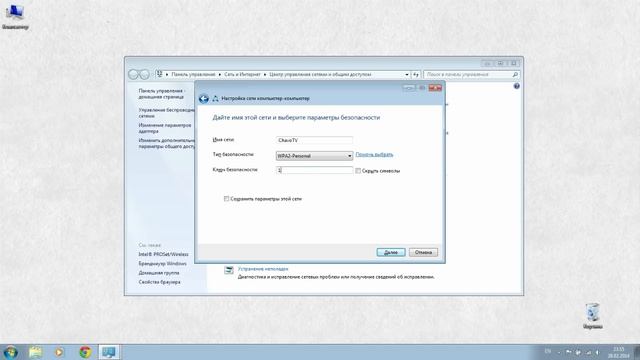Screen dimensions: 640x360
Task: Expand breadcrumb arrow before Центр управления сетями
Action: point(265,75)
